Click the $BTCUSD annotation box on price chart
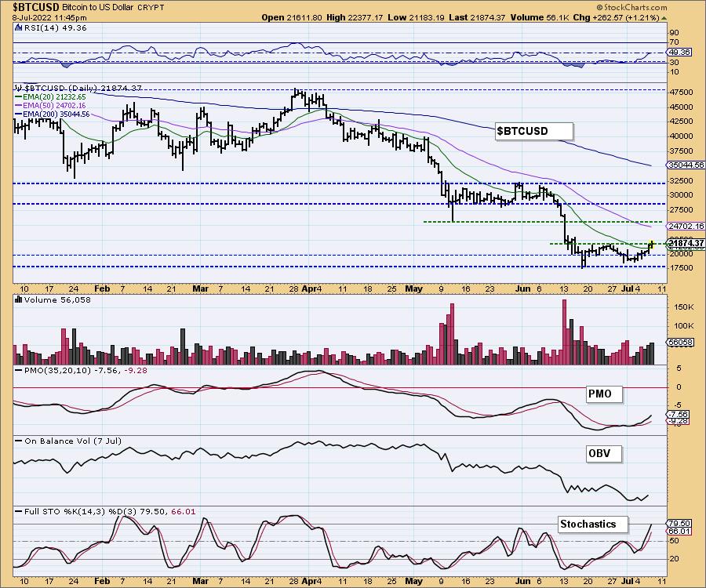This screenshot has width=706, height=588. pyautogui.click(x=534, y=132)
